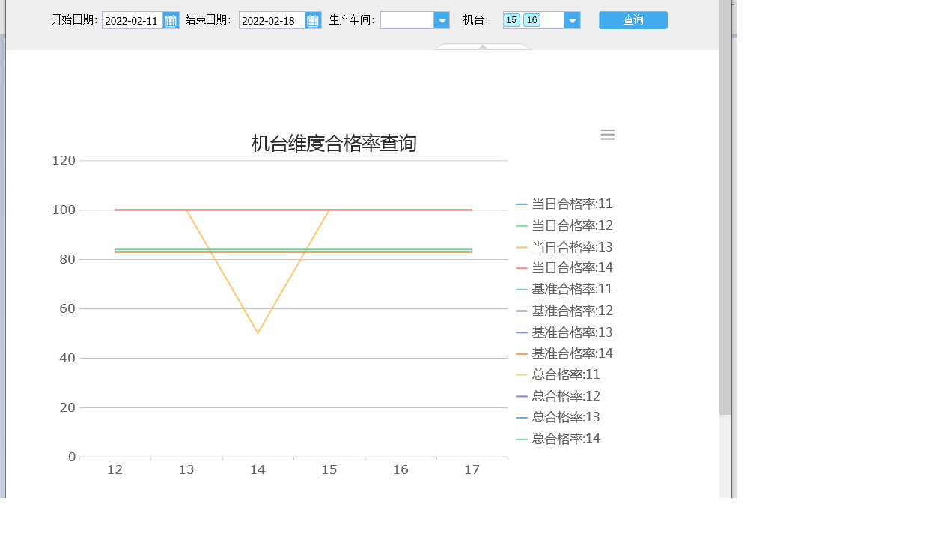941x560 pixels.
Task: Toggle legend series 基准合格率:14
Action: [564, 353]
